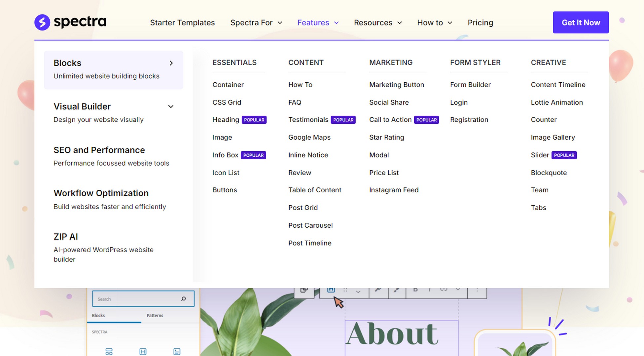
Task: Open the How To block link
Action: (300, 85)
